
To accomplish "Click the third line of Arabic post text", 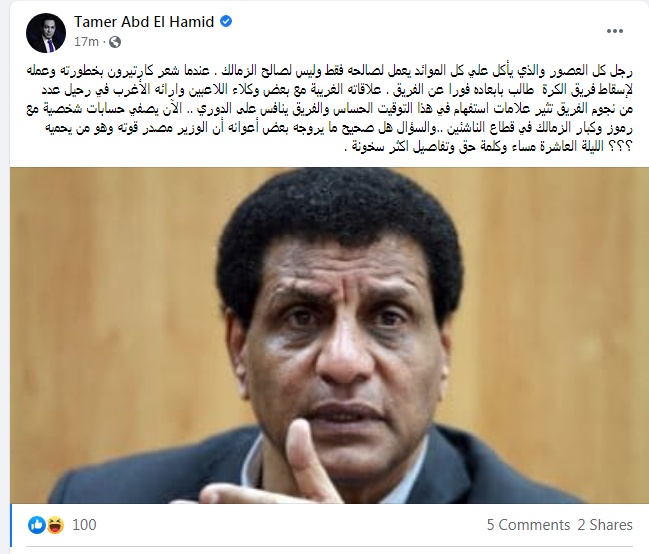I will coord(329,109).
